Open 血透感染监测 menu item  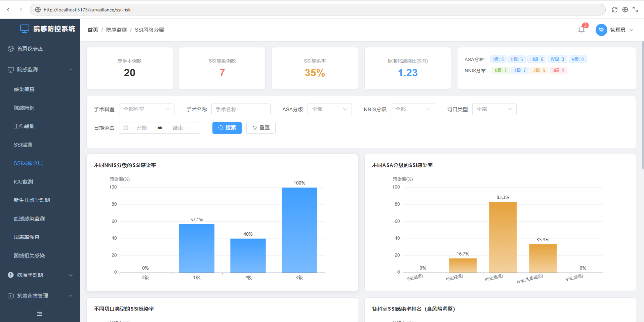tap(40, 219)
